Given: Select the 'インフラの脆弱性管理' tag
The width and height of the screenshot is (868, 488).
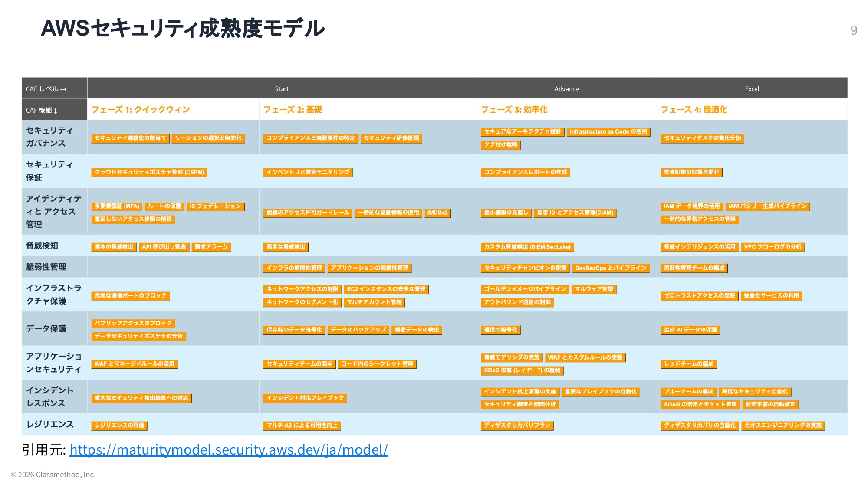Looking at the screenshot, I should pyautogui.click(x=294, y=268).
